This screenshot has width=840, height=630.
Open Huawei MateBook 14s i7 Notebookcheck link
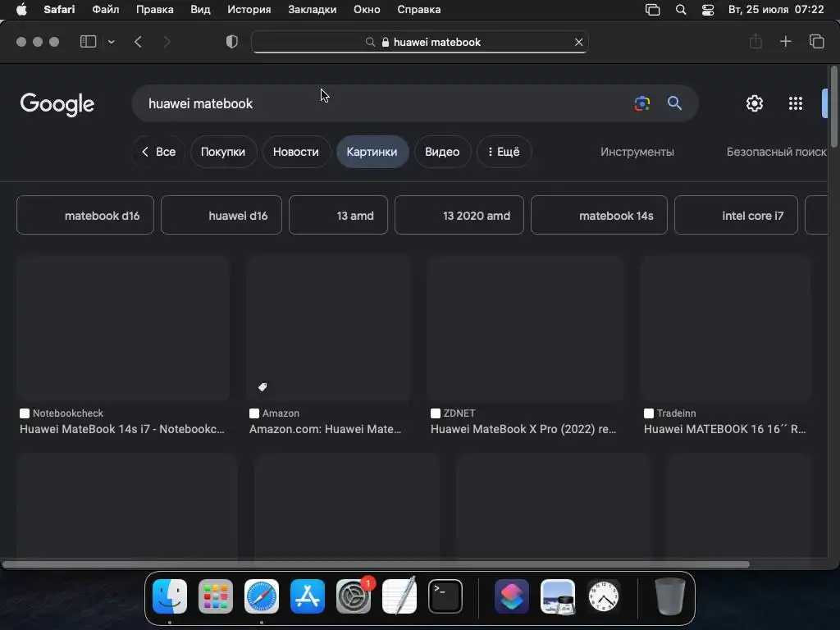[x=122, y=429]
